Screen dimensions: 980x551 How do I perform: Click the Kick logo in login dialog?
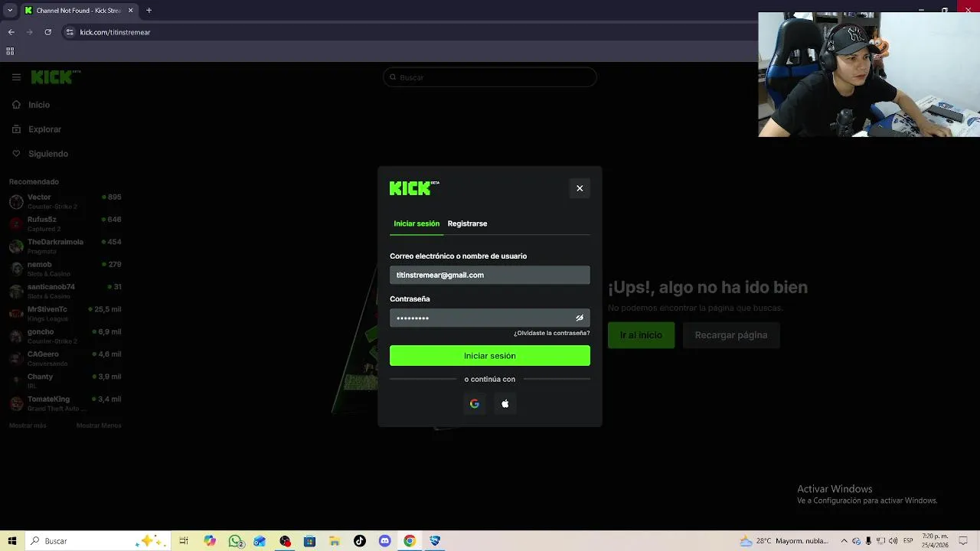pyautogui.click(x=414, y=188)
